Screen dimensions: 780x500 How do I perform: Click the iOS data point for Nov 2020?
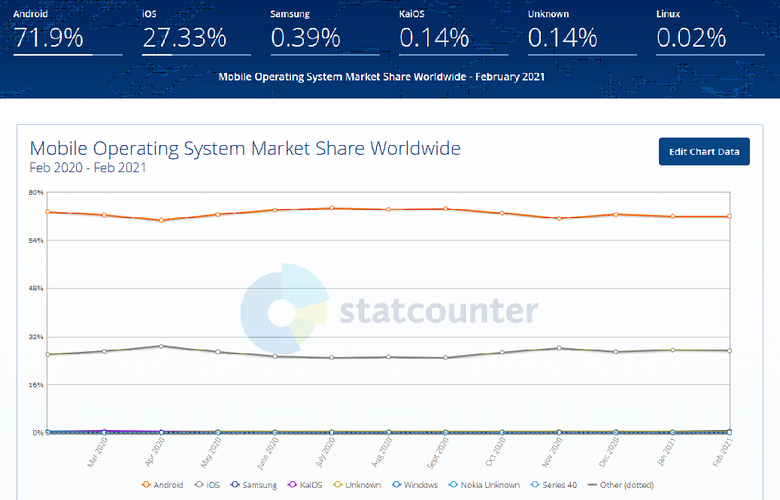(559, 348)
